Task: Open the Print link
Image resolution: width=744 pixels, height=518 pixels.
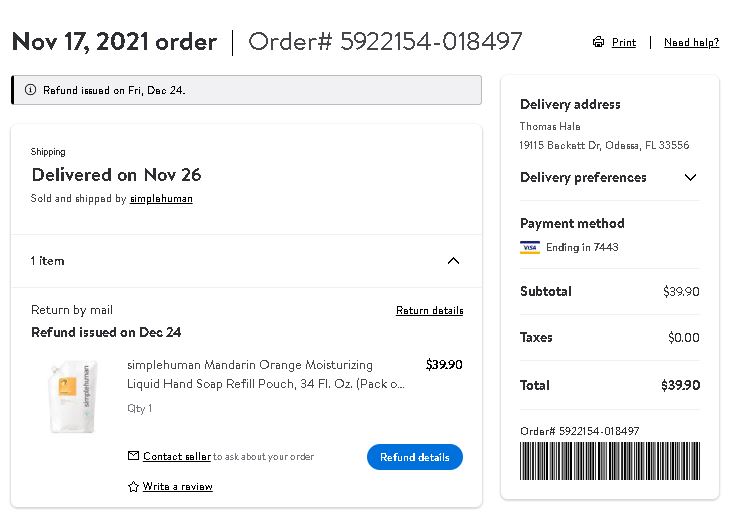Action: [x=623, y=43]
